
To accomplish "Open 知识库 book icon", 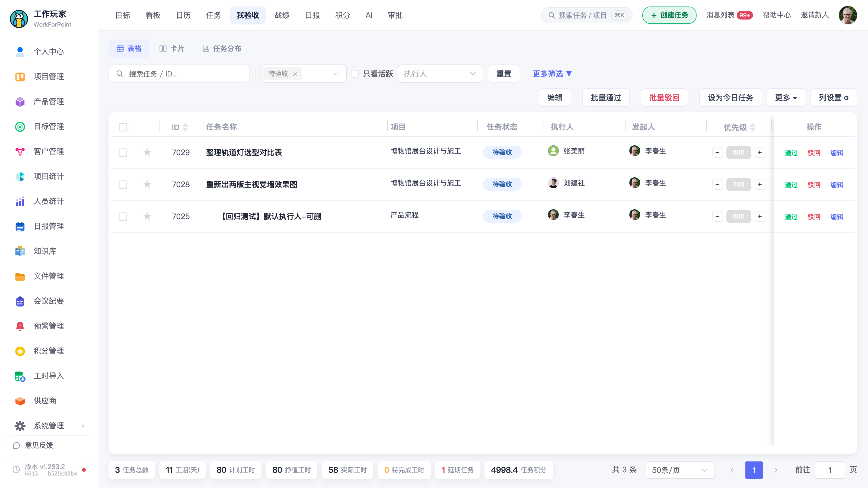I will (x=20, y=251).
